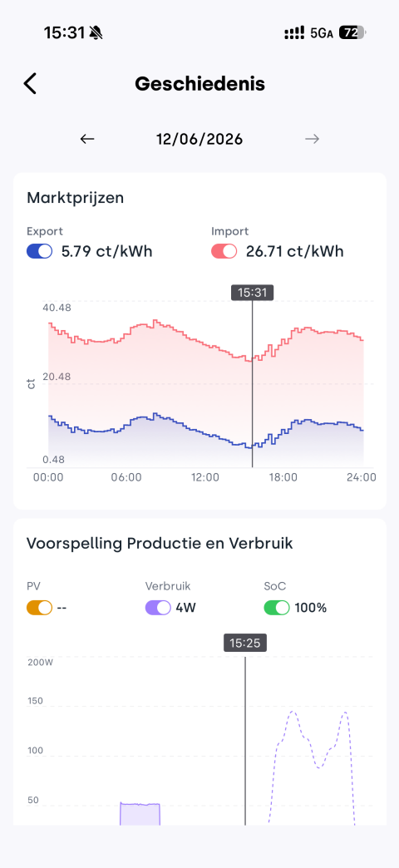The width and height of the screenshot is (399, 868).
Task: Select the 15:25 marker on forecast chart
Action: (x=245, y=643)
